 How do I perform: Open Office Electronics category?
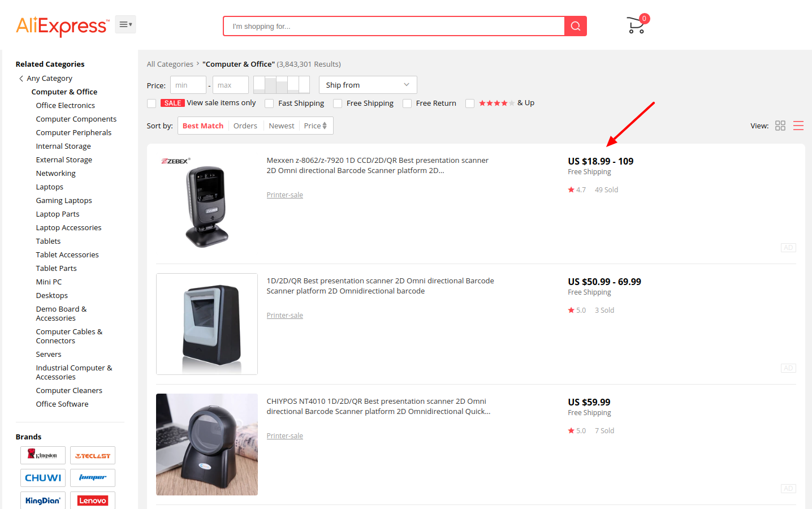(x=66, y=106)
